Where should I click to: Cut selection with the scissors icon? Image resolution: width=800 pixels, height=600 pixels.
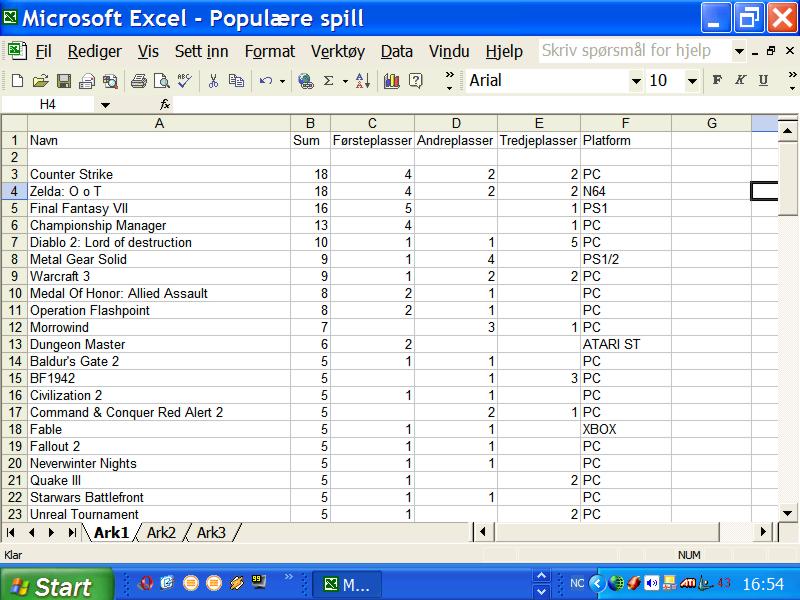(213, 81)
